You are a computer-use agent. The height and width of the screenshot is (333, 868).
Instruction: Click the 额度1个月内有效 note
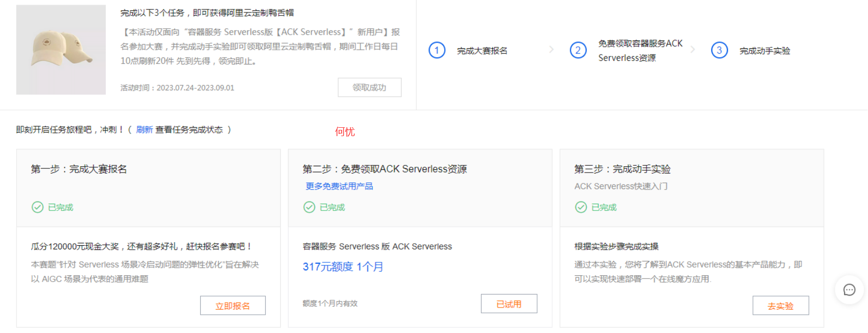330,303
